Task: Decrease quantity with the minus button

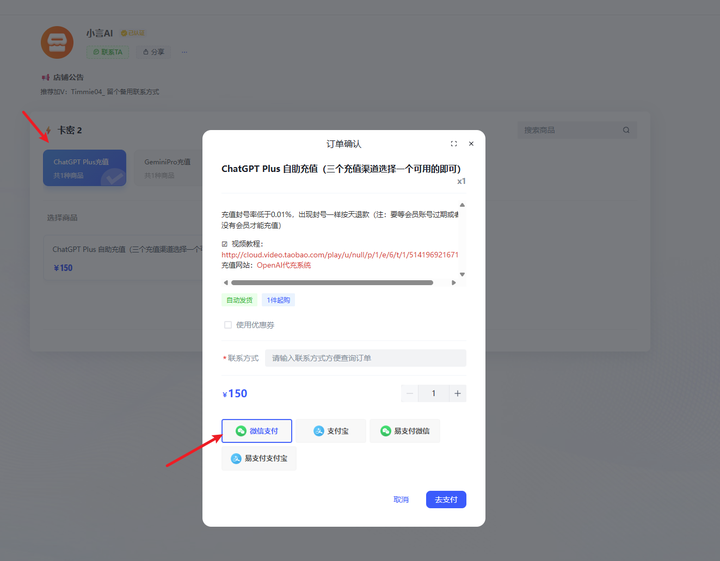Action: (410, 393)
